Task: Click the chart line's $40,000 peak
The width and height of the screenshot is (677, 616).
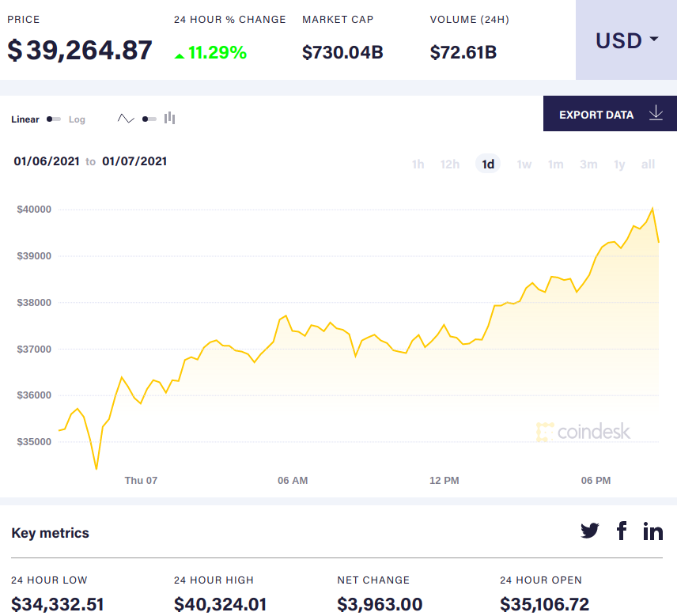Action: 652,209
